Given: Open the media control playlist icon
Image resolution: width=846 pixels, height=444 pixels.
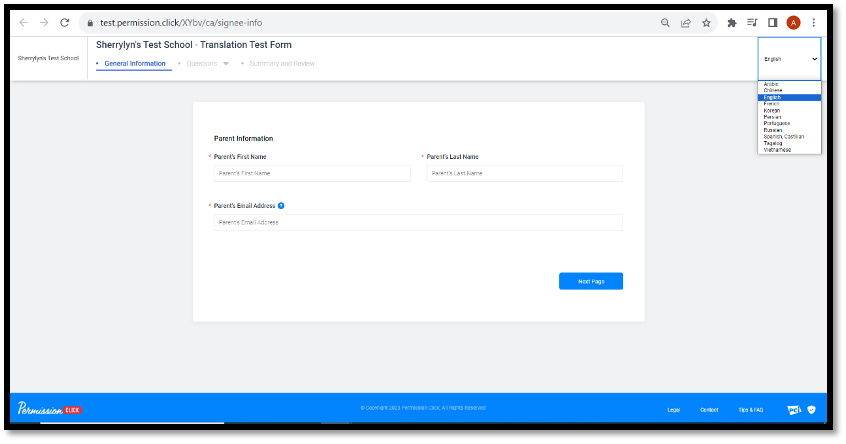Looking at the screenshot, I should [x=752, y=22].
